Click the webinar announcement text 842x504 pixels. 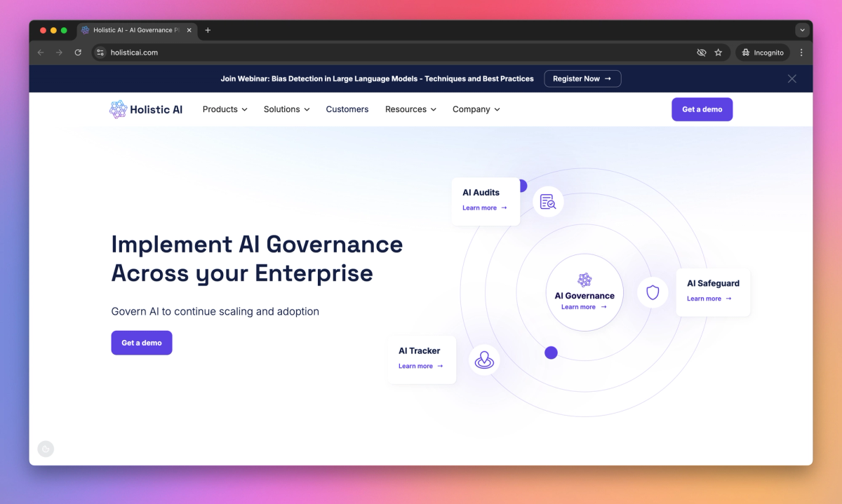[377, 79]
